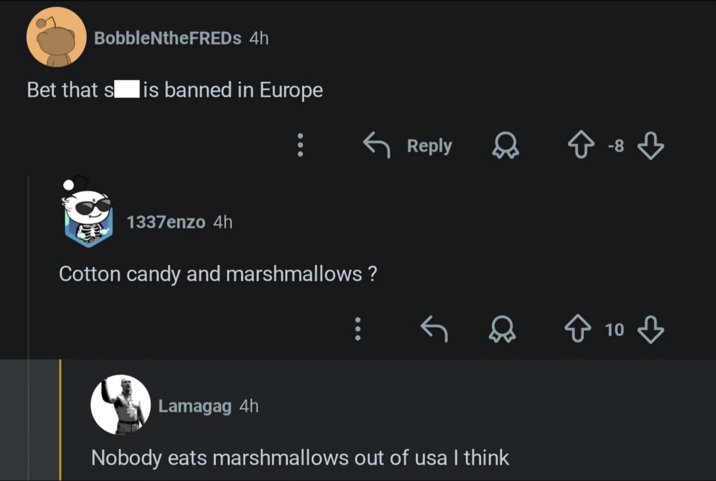The width and height of the screenshot is (716, 481).
Task: Click 1337enzo's sunglasses snoo avatar
Action: tap(88, 215)
